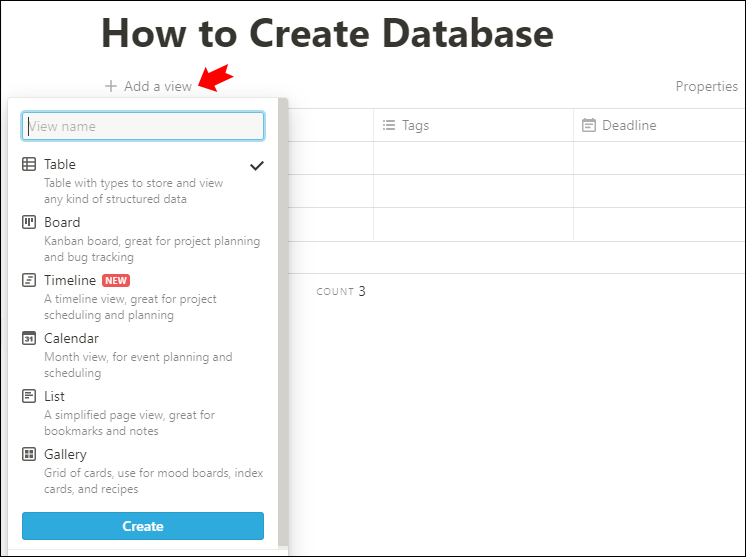Pick the Gallery view option
Screen dimensions: 746x557
143,471
